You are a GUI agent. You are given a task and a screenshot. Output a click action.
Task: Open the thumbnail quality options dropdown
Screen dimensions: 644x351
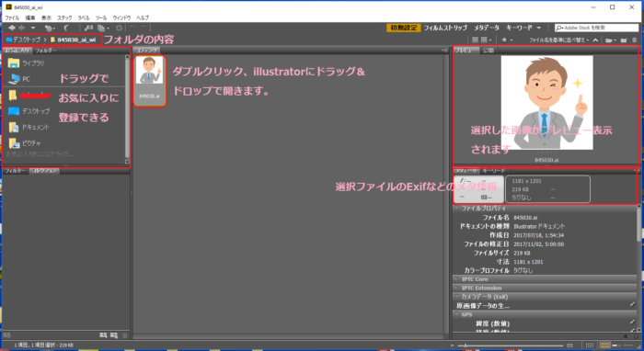coord(487,40)
